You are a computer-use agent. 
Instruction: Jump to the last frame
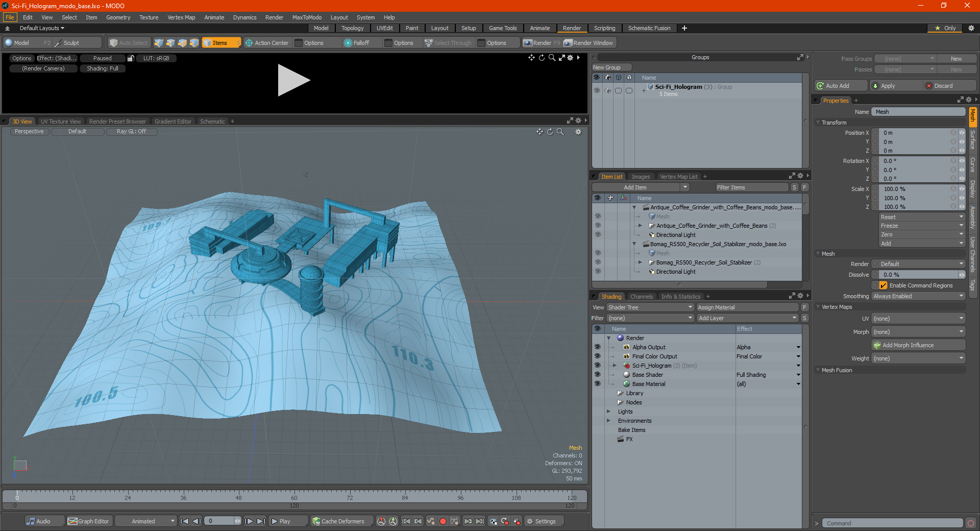pos(261,521)
